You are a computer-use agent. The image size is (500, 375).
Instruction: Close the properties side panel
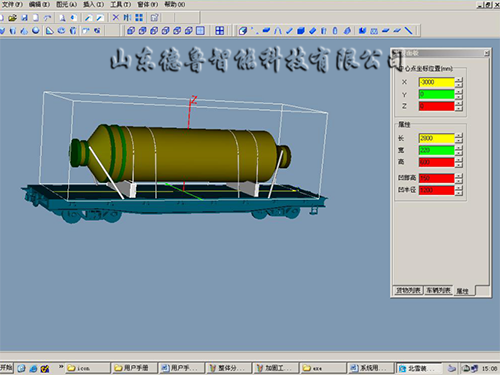coord(487,53)
